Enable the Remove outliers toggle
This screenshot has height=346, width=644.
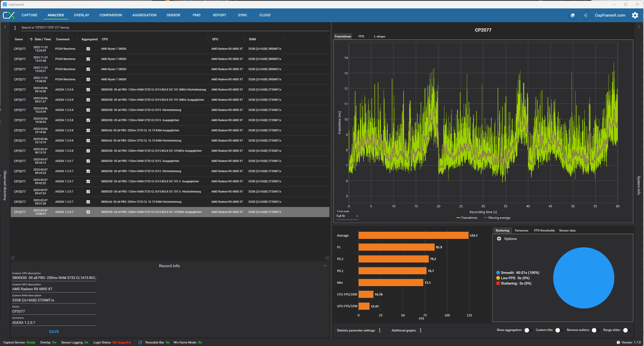coord(595,330)
